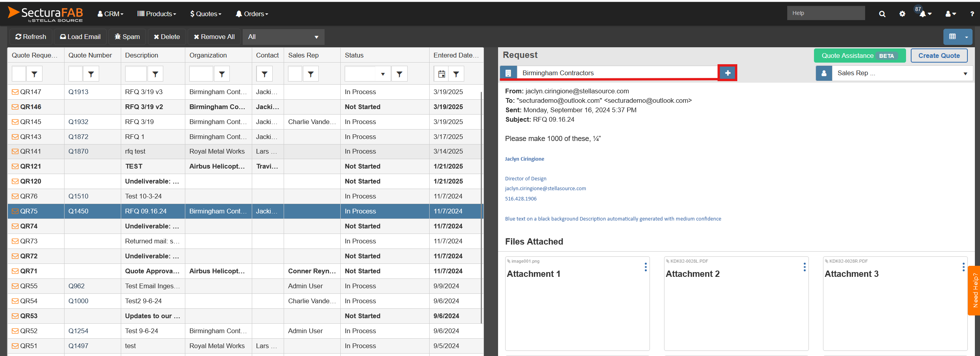Click the grid view layout icon
This screenshot has height=356, width=980.
click(952, 37)
